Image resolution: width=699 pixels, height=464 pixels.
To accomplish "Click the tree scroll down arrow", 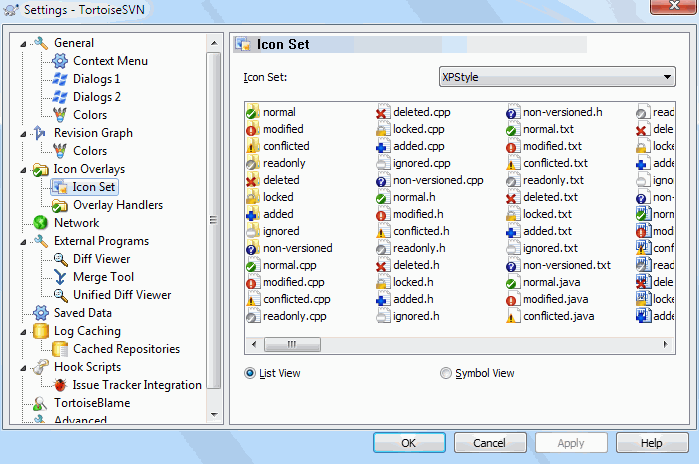I will pyautogui.click(x=214, y=415).
